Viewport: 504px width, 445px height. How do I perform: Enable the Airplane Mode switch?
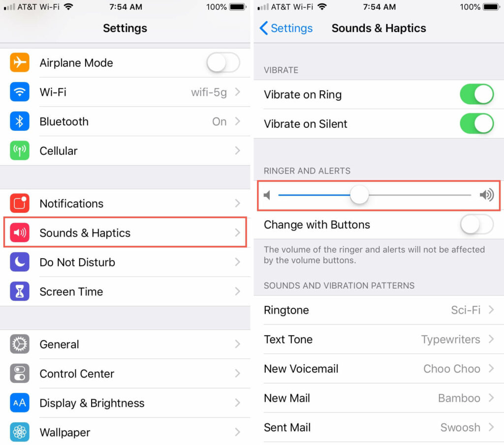click(x=223, y=62)
